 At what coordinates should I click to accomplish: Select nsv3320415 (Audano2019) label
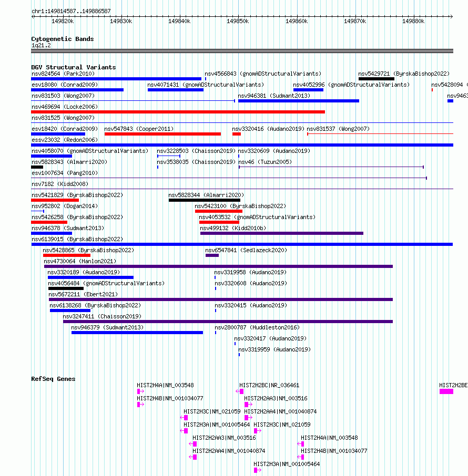click(x=251, y=305)
